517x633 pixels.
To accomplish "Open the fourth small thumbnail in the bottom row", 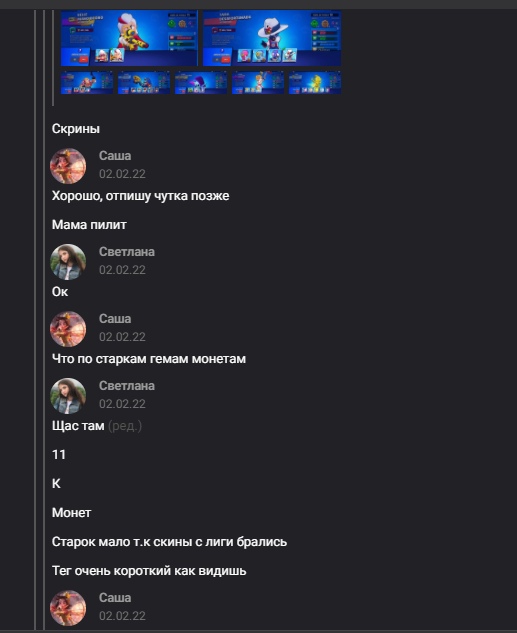I will [258, 82].
